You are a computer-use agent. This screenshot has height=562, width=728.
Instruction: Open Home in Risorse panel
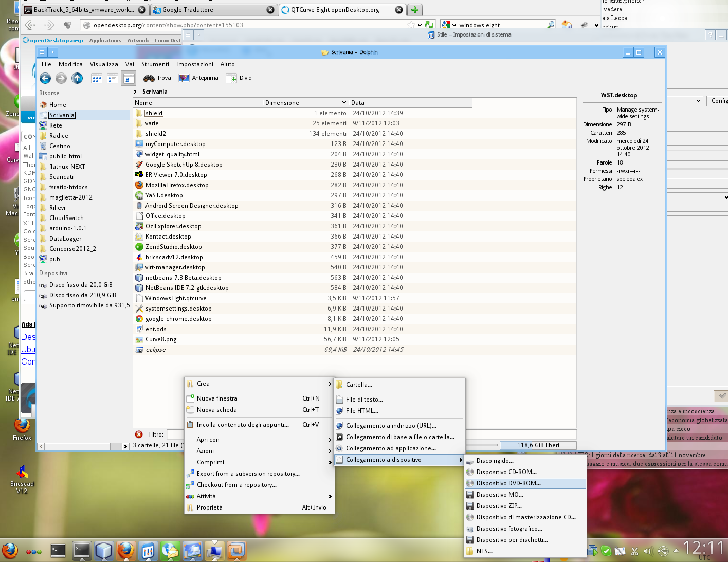point(58,105)
